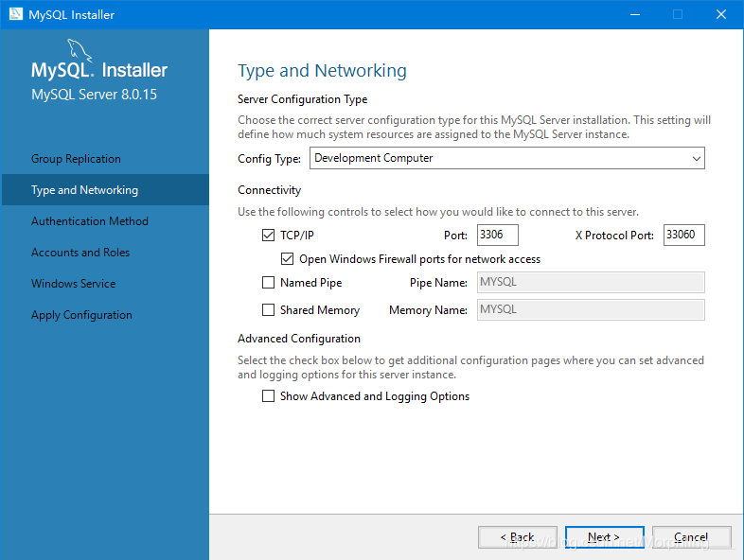This screenshot has height=560, width=744.
Task: Open the Config Type dropdown
Action: coord(506,158)
